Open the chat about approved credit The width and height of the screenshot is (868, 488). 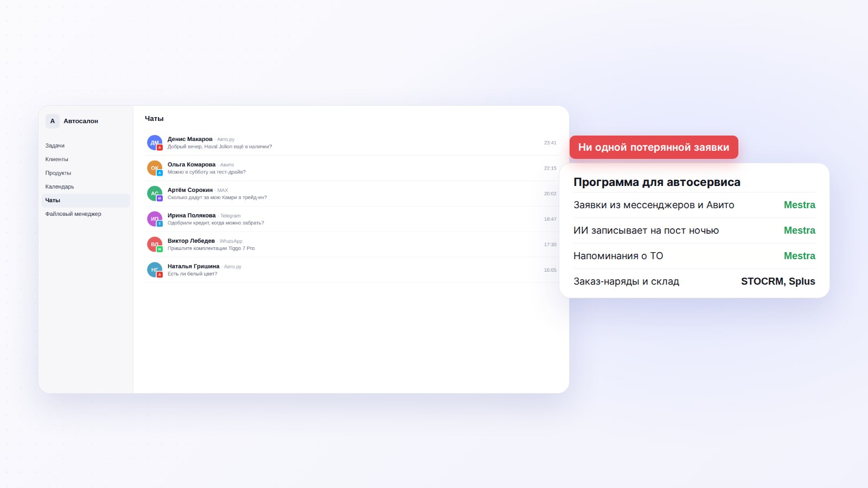pos(352,219)
